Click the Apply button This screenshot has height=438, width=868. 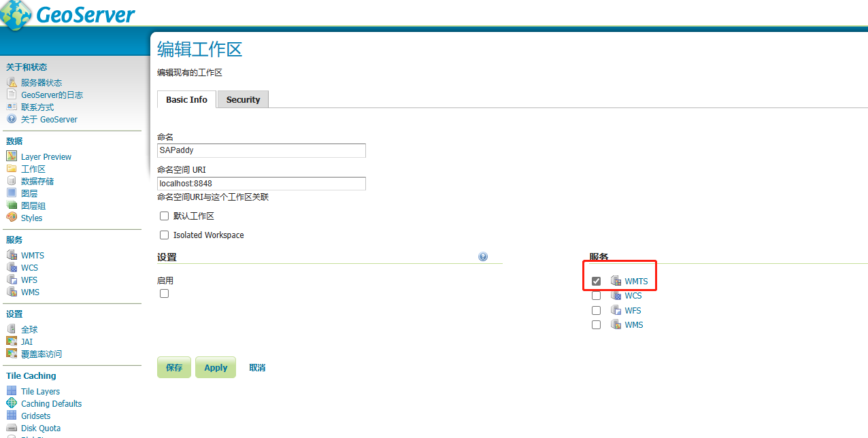[216, 367]
